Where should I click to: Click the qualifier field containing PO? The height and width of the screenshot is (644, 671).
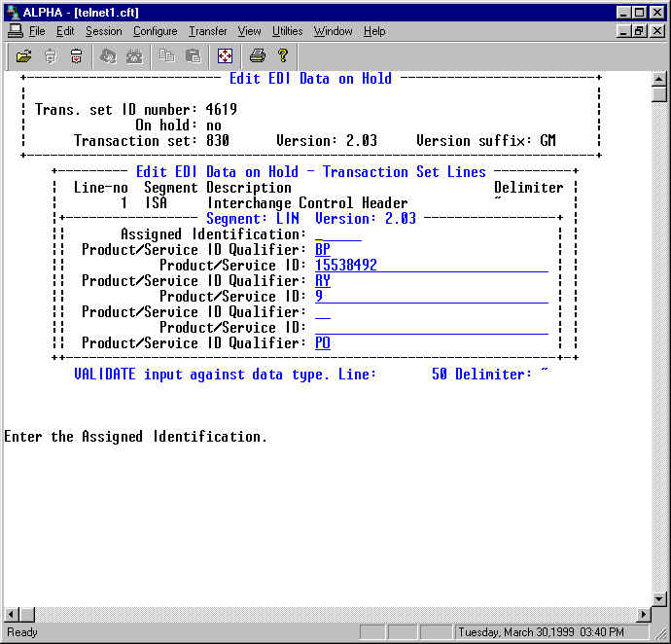click(323, 343)
